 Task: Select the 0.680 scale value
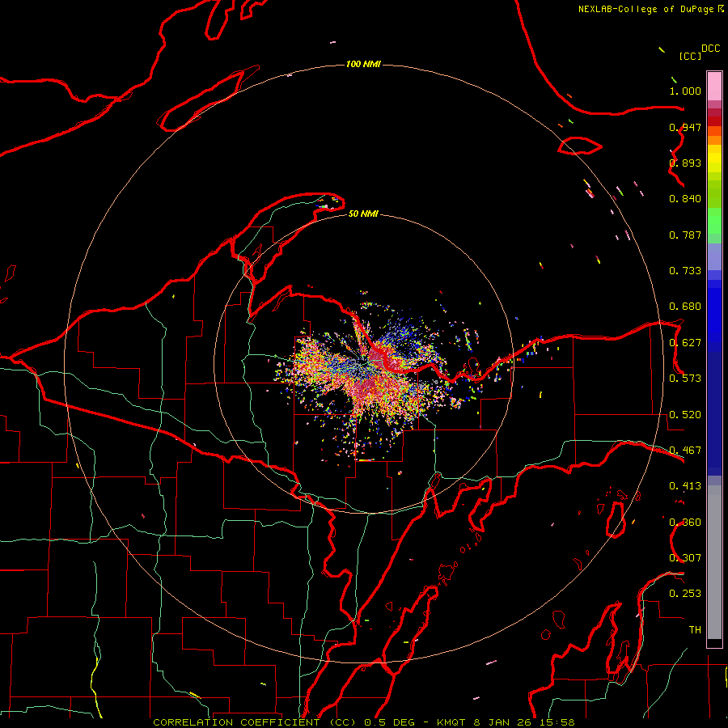[685, 307]
